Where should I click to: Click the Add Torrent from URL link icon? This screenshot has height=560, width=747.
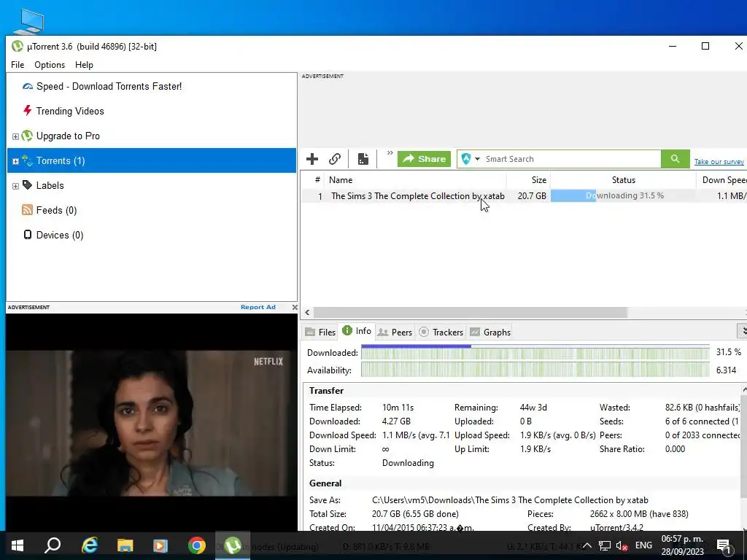335,159
